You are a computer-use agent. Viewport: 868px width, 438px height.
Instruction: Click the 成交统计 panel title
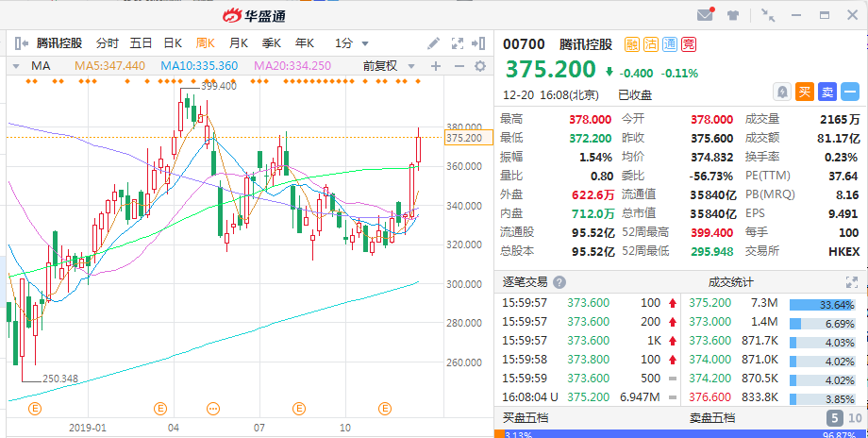pyautogui.click(x=730, y=282)
